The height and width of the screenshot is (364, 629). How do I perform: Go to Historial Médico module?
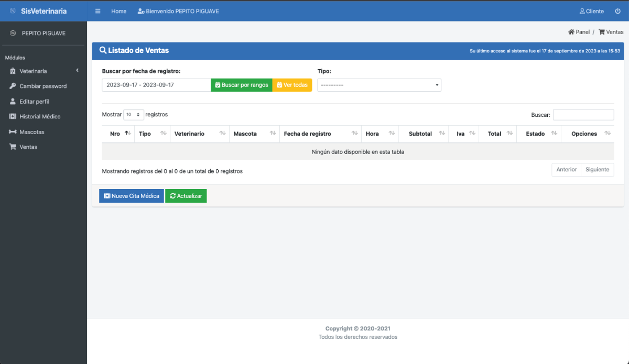point(40,117)
